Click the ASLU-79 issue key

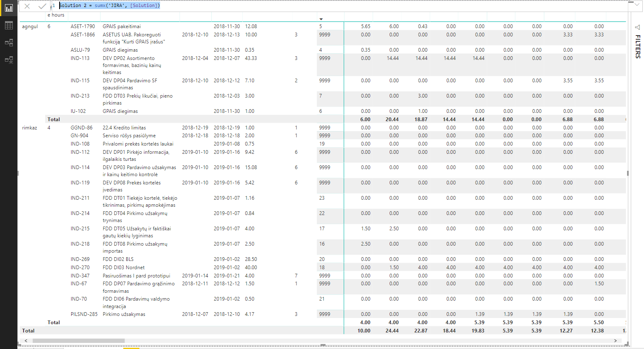coord(80,50)
